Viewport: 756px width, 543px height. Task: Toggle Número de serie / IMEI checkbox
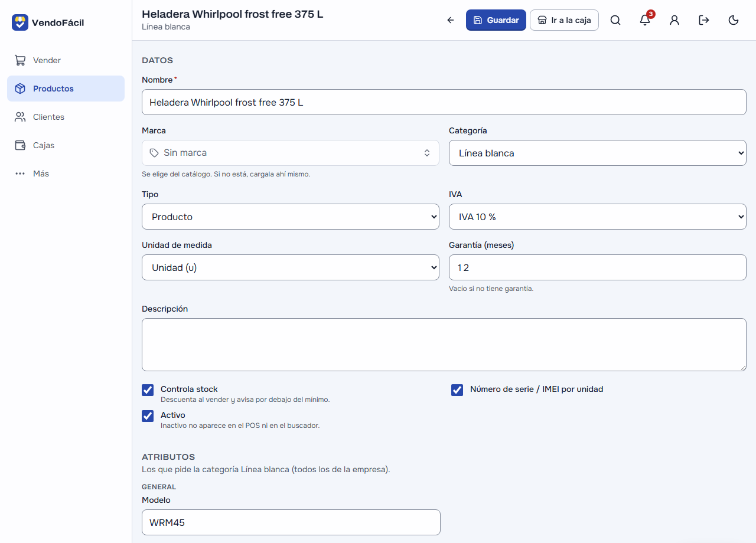click(457, 390)
